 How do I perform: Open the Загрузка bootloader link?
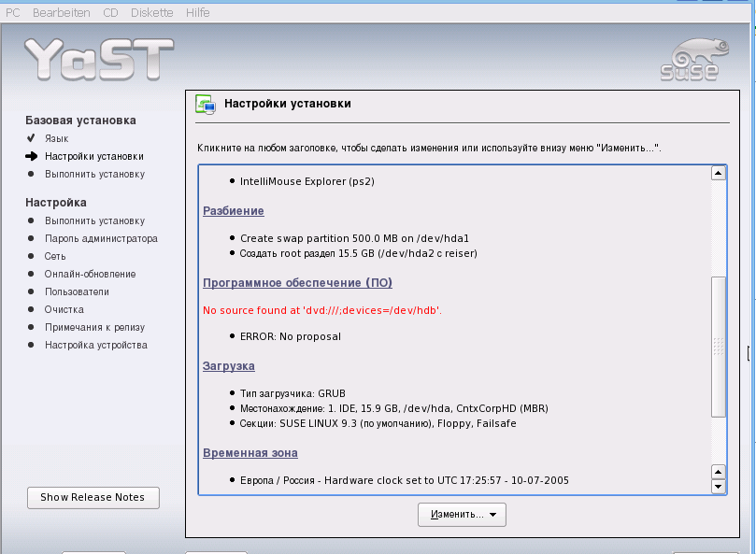[229, 366]
